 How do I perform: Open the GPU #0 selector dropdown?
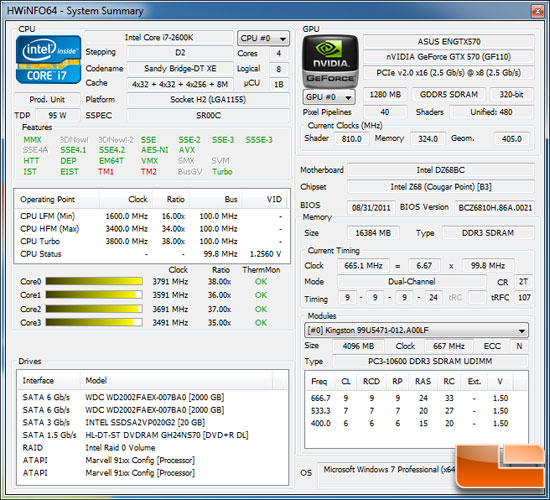[329, 97]
